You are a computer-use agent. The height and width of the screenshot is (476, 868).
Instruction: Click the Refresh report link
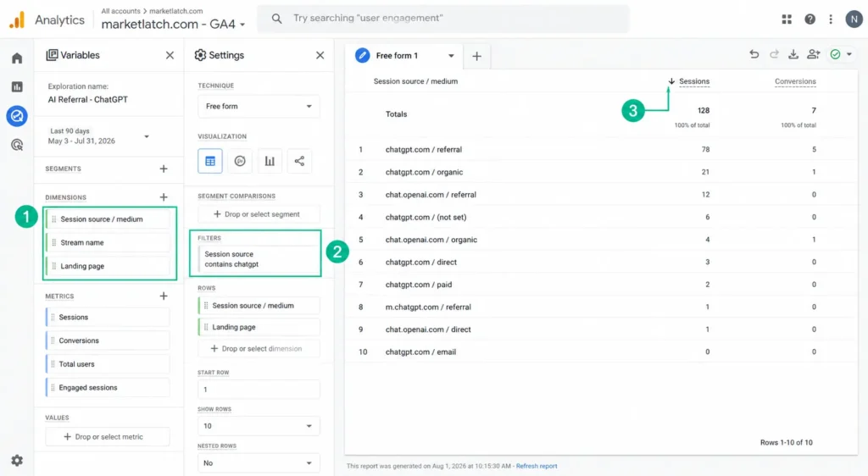tap(537, 466)
